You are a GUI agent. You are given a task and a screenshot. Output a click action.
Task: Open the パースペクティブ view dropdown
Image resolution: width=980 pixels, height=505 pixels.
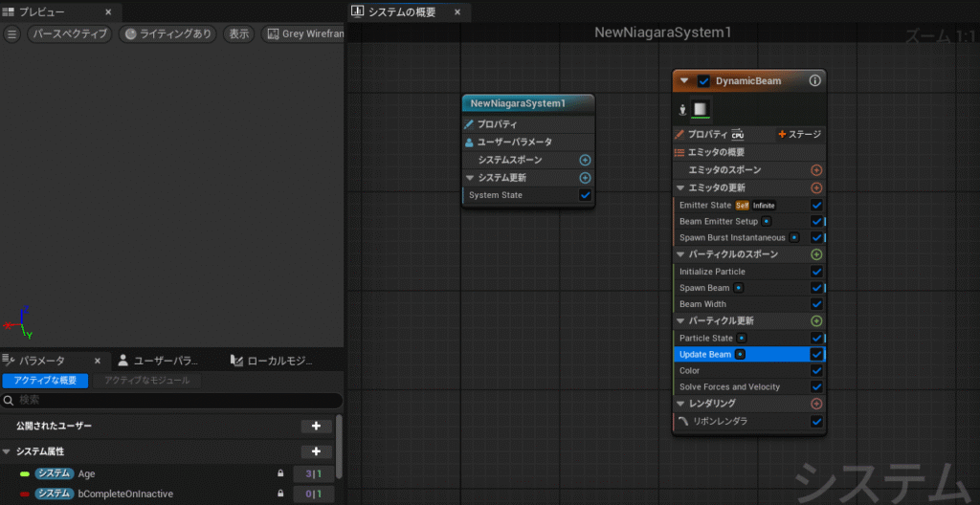click(x=69, y=34)
